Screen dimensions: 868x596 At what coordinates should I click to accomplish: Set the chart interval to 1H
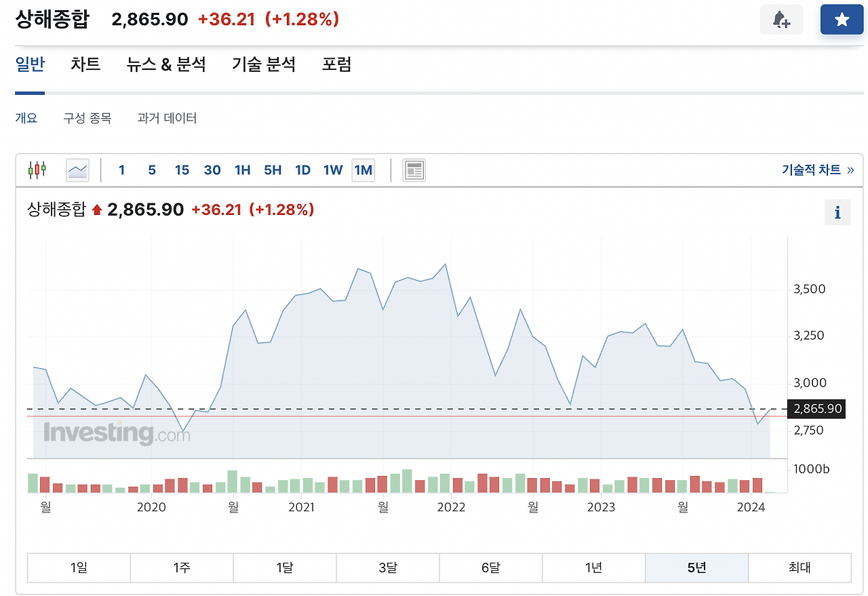(243, 170)
